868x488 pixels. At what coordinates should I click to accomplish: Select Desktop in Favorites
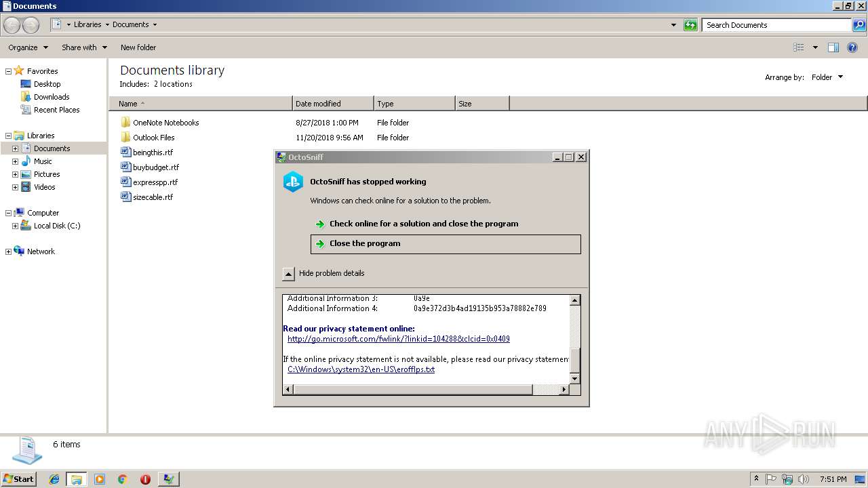47,84
